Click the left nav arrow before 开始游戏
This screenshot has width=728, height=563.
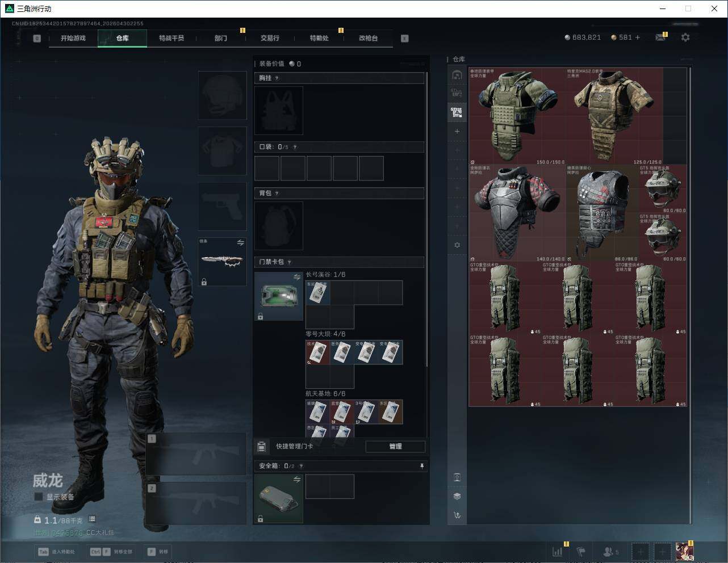click(37, 38)
